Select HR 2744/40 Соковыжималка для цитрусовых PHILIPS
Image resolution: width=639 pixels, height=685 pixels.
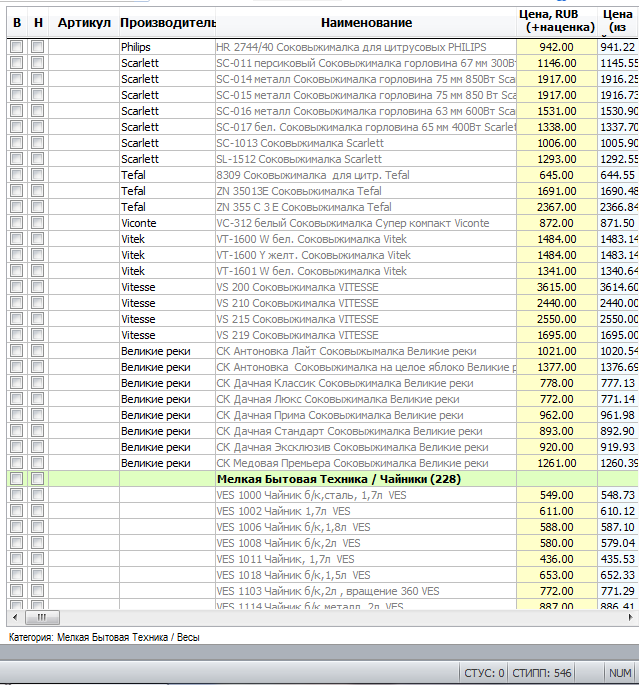[351, 47]
